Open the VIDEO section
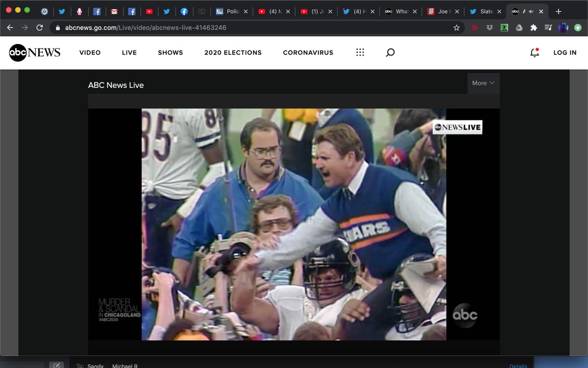This screenshot has width=588, height=368. coord(90,53)
